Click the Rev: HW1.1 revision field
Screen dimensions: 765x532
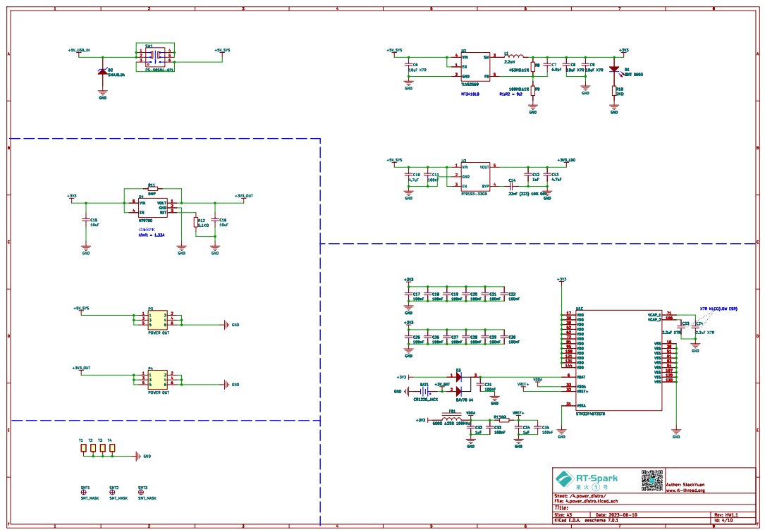[726, 515]
